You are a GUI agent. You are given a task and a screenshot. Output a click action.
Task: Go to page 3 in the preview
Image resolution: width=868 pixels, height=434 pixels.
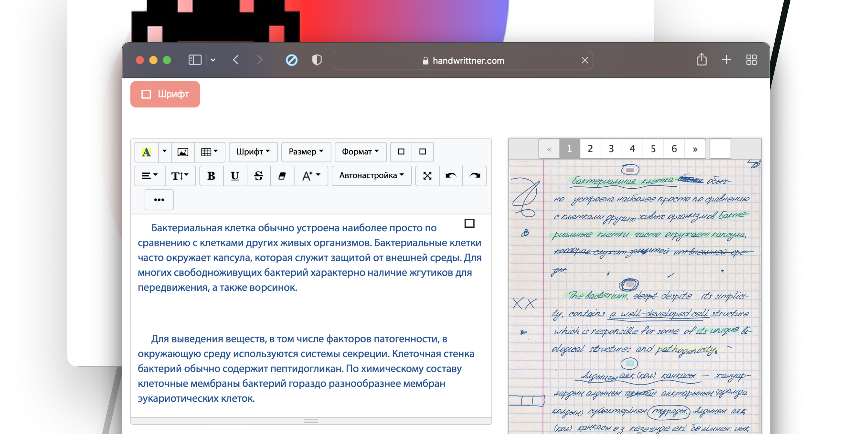611,149
